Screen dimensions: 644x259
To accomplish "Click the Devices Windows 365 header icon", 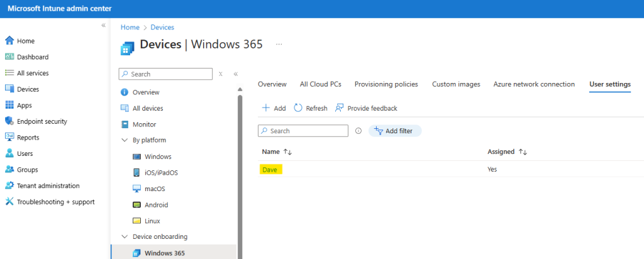I will 127,47.
